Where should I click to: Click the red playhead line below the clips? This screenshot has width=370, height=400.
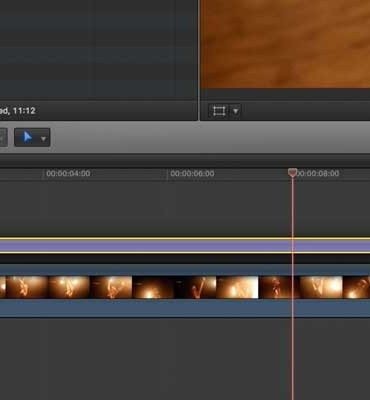click(x=293, y=358)
